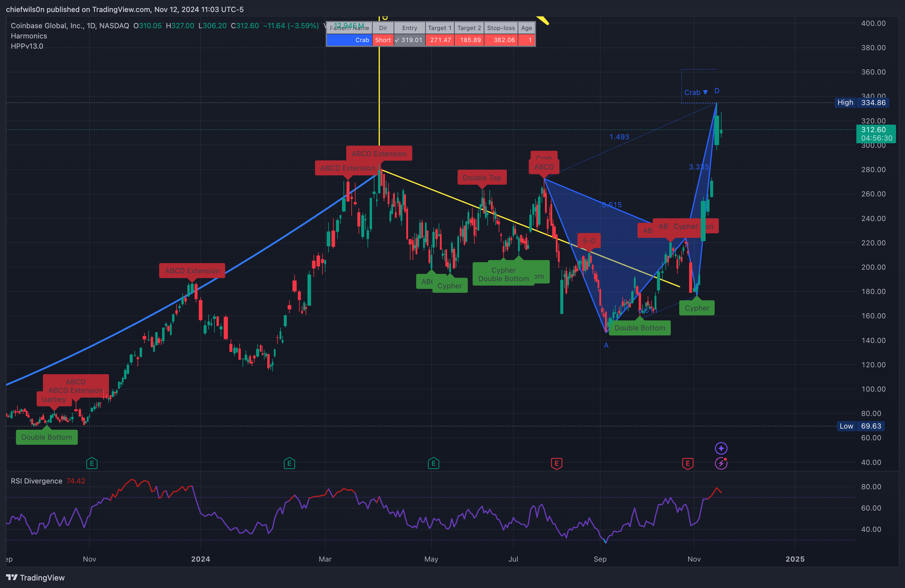The image size is (905, 588).
Task: Click the red Gartley pattern label
Action: coord(54,400)
